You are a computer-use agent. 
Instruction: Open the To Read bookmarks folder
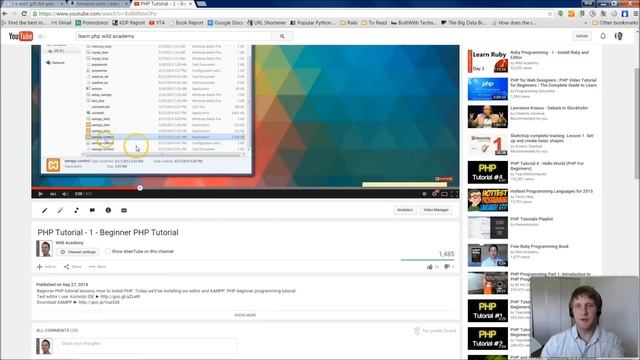coord(374,23)
